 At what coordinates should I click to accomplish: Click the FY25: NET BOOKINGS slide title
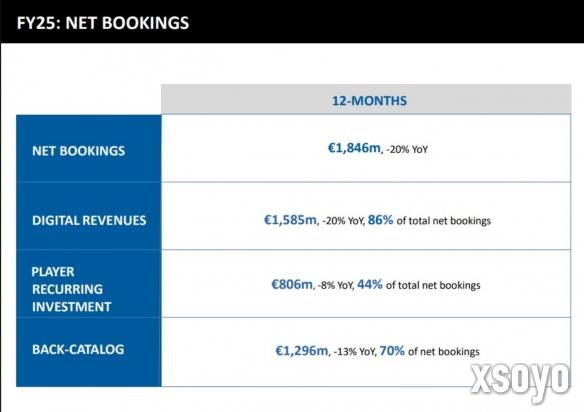click(x=103, y=23)
